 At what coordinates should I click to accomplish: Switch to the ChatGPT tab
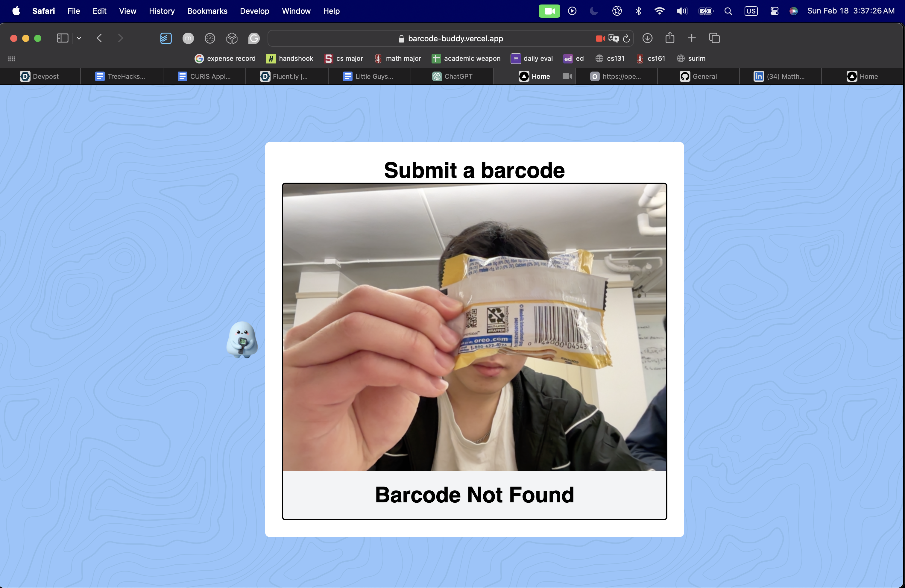(452, 76)
